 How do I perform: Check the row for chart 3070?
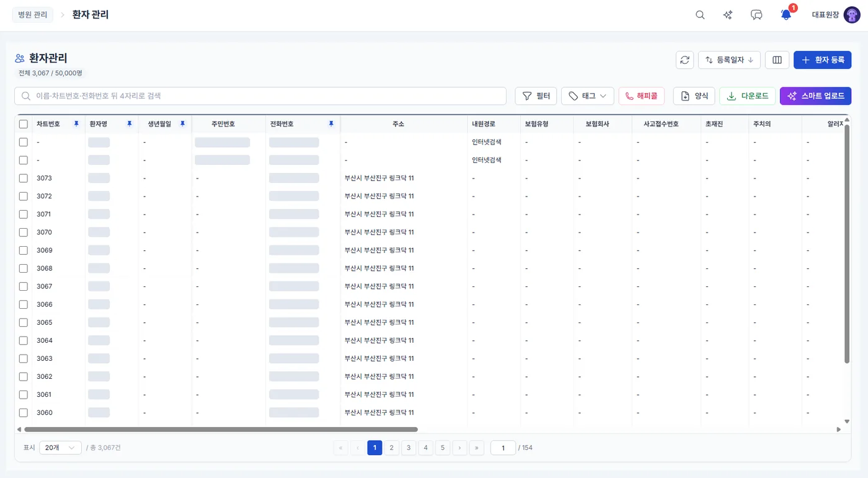24,232
